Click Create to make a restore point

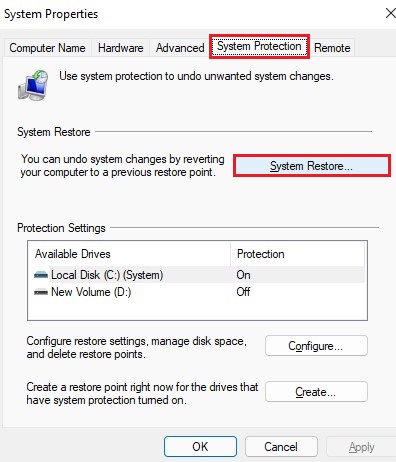(x=316, y=392)
